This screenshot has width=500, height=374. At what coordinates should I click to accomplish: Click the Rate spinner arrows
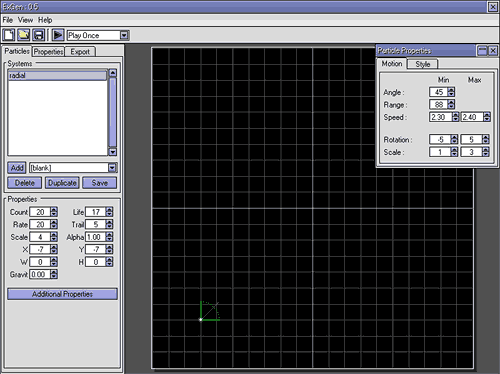[54, 224]
